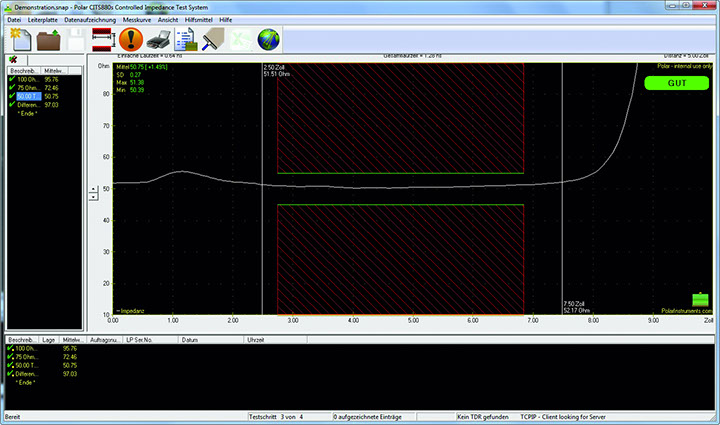
Task: Click the Datum column header in results table
Action: (x=189, y=340)
